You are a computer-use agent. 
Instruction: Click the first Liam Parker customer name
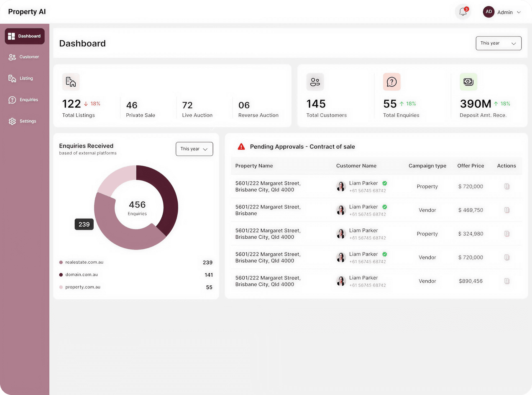click(x=363, y=183)
